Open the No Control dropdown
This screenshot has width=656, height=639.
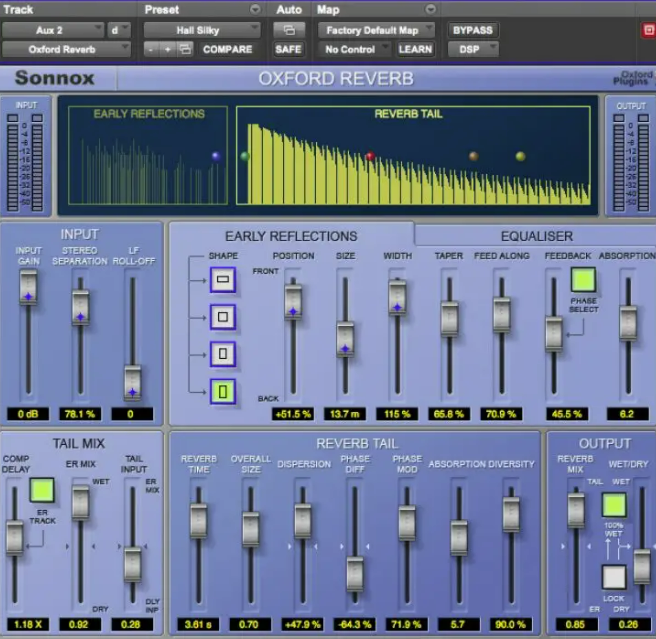354,49
